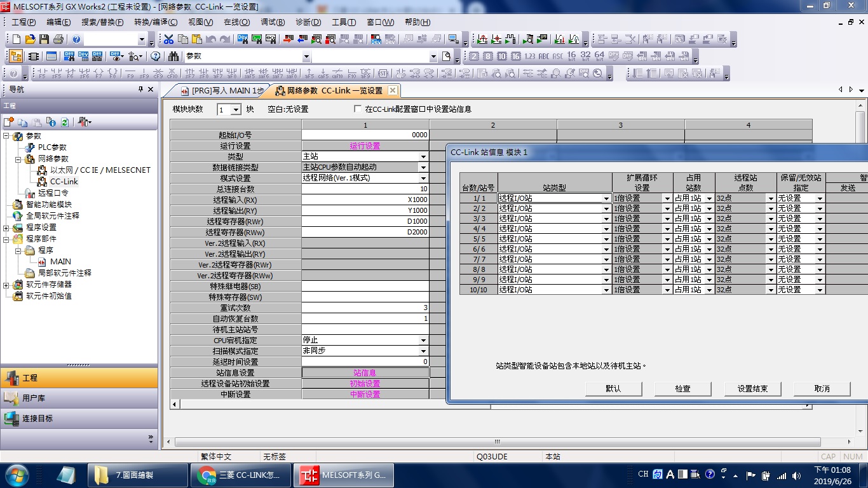Switch to the [PRG]写入 MAIN tab
868x488 pixels.
click(x=222, y=91)
